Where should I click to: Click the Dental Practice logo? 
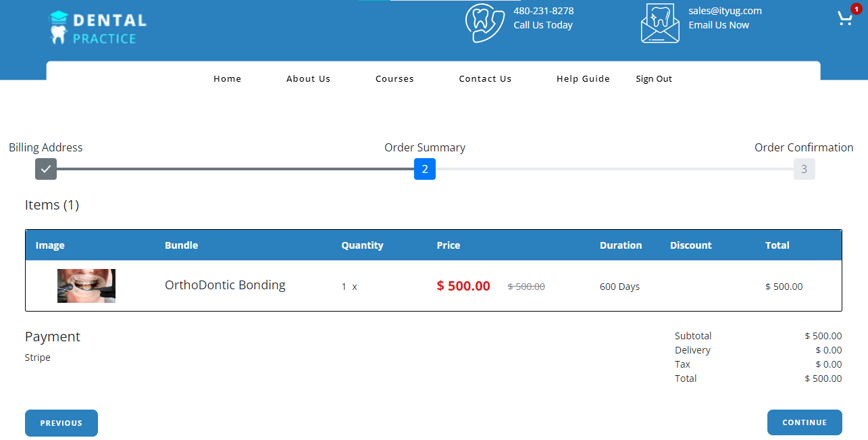point(98,28)
